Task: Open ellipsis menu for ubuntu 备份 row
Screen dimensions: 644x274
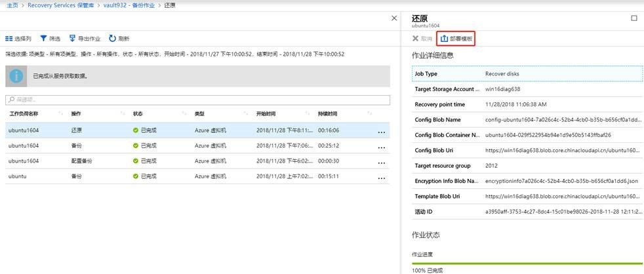Action: pyautogui.click(x=381, y=177)
